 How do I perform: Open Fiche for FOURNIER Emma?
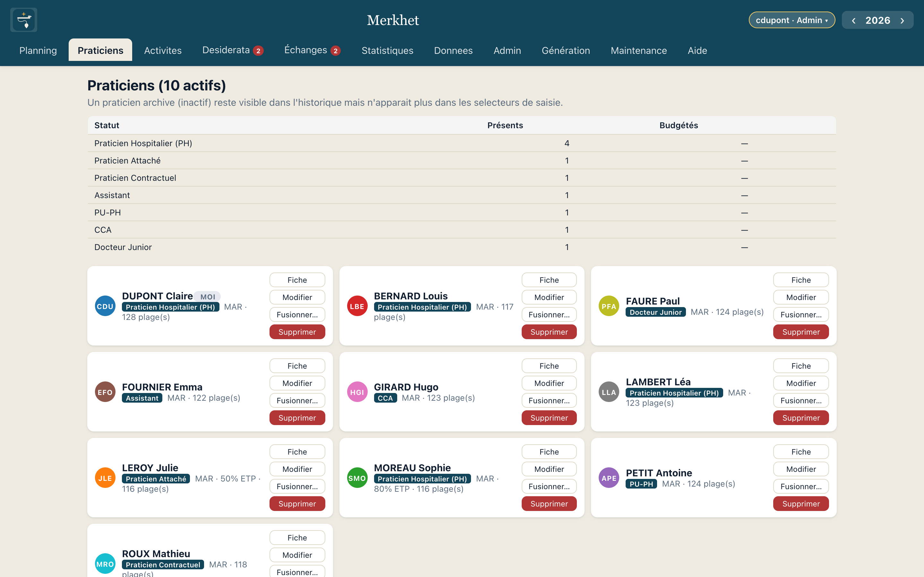[x=297, y=365]
